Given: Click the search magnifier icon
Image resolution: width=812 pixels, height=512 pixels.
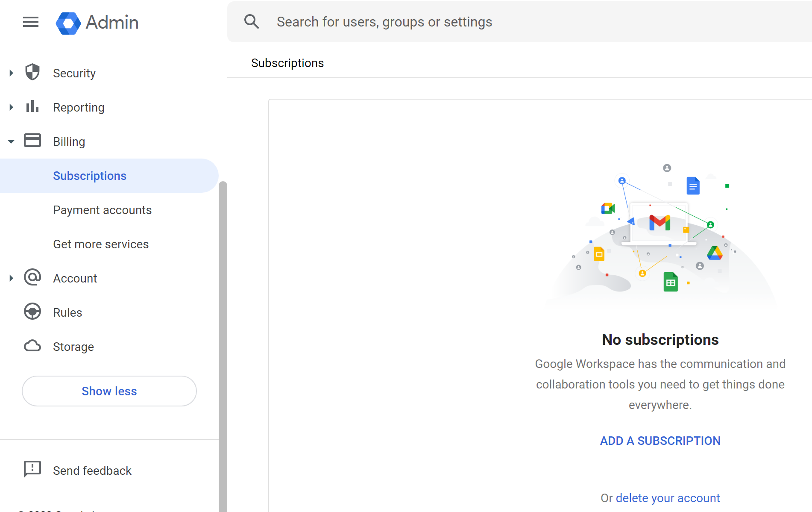Looking at the screenshot, I should (x=252, y=22).
